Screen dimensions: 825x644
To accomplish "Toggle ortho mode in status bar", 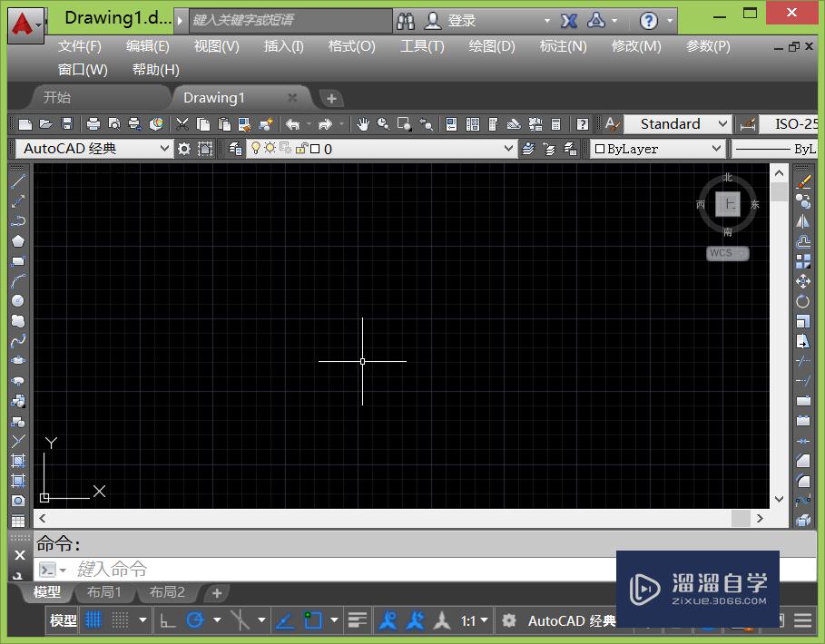I will pos(168,620).
